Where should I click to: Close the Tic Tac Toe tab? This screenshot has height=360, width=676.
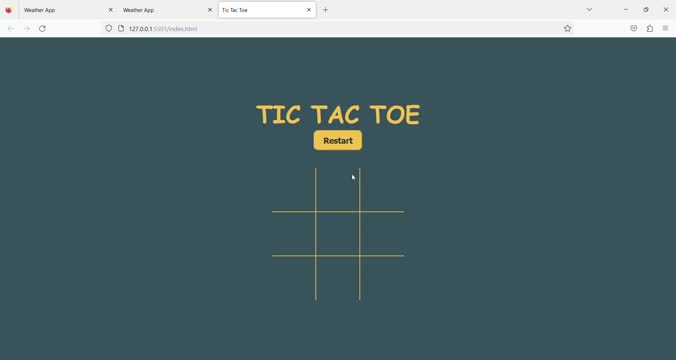click(309, 10)
